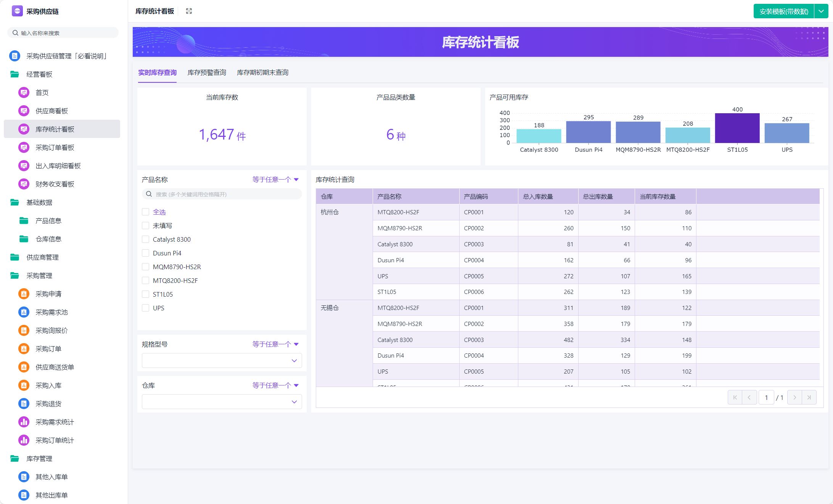Open arrow next to 安装模板 button
Screen dimensions: 833x504
(x=821, y=11)
